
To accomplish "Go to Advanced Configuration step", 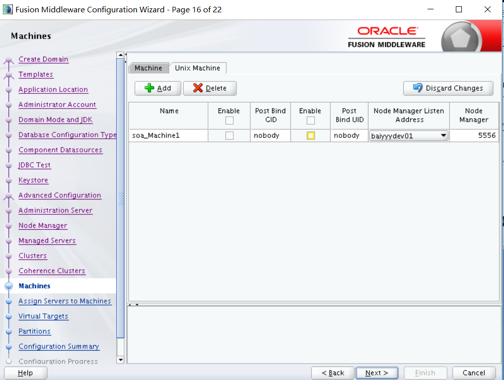I will click(60, 195).
